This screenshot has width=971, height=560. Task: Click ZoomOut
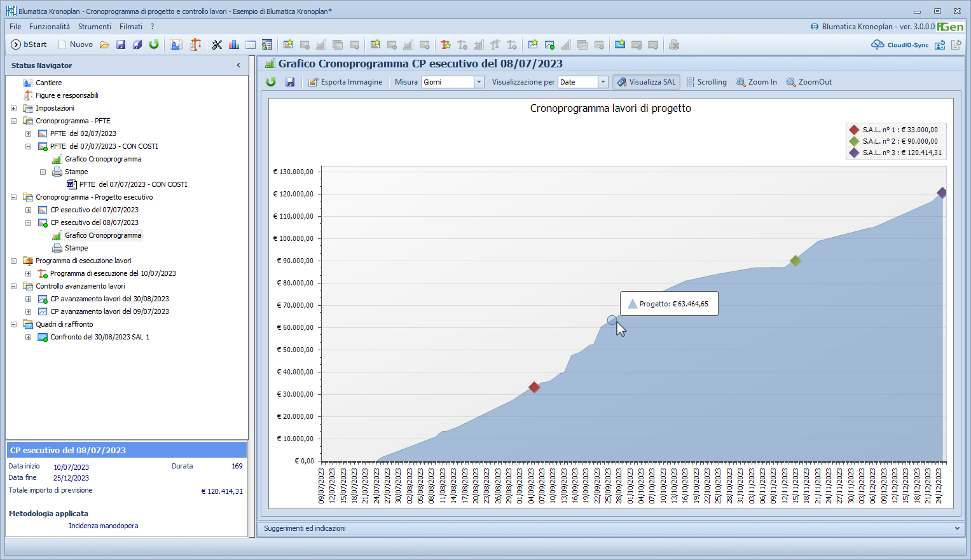(x=809, y=82)
